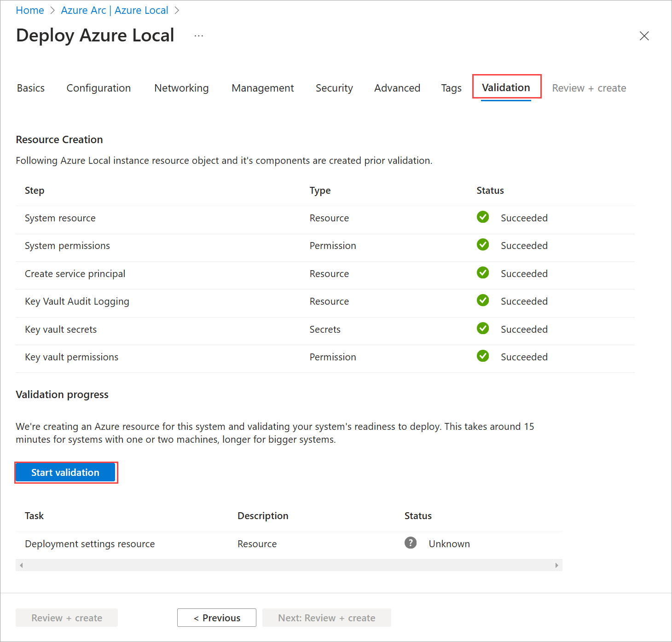Select the Advanced tab

[x=397, y=88]
